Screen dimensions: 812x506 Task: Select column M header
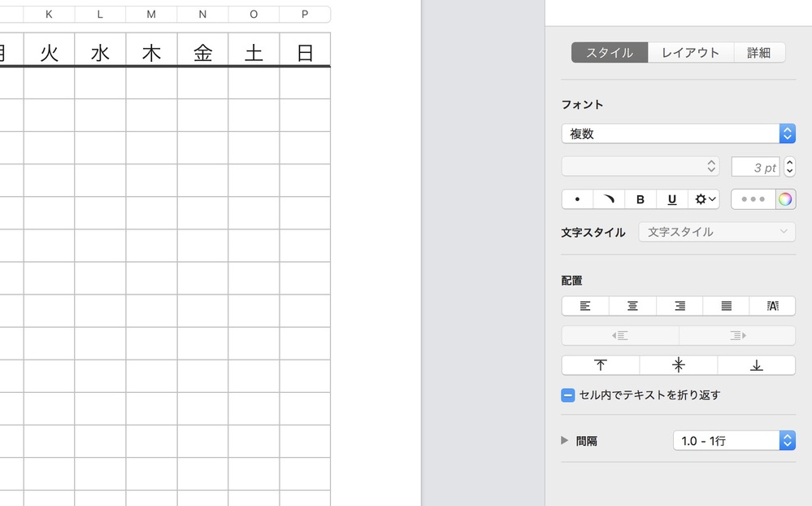[x=151, y=15]
